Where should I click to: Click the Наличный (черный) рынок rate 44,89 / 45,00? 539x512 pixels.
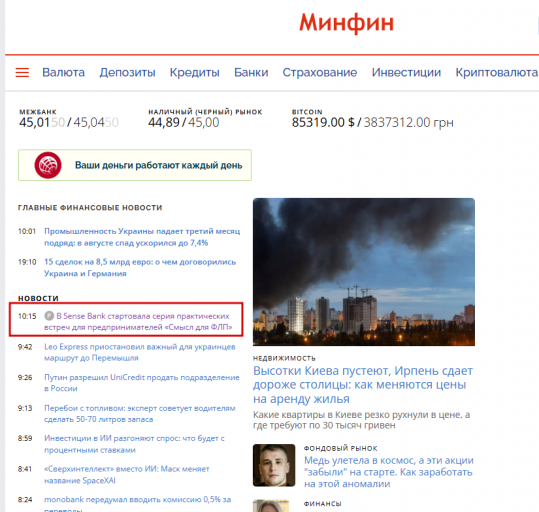(184, 122)
